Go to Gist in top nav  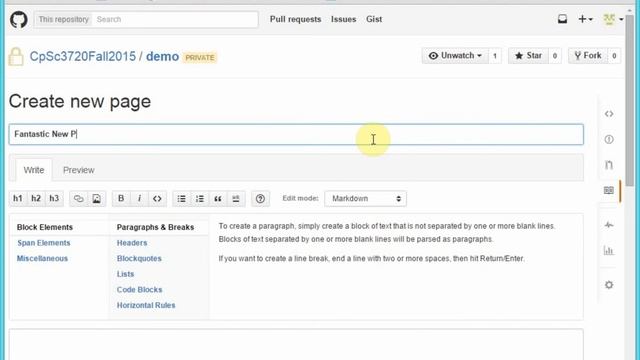(x=374, y=19)
